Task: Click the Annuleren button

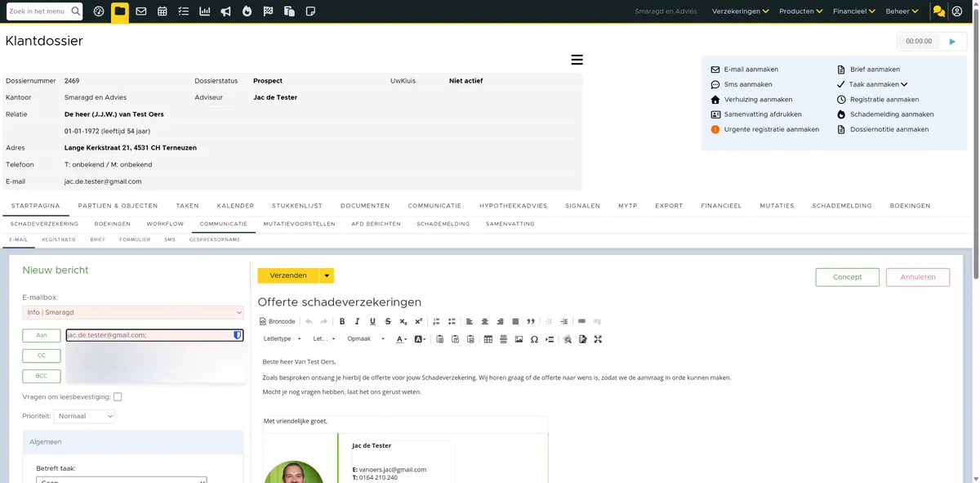Action: pos(918,277)
